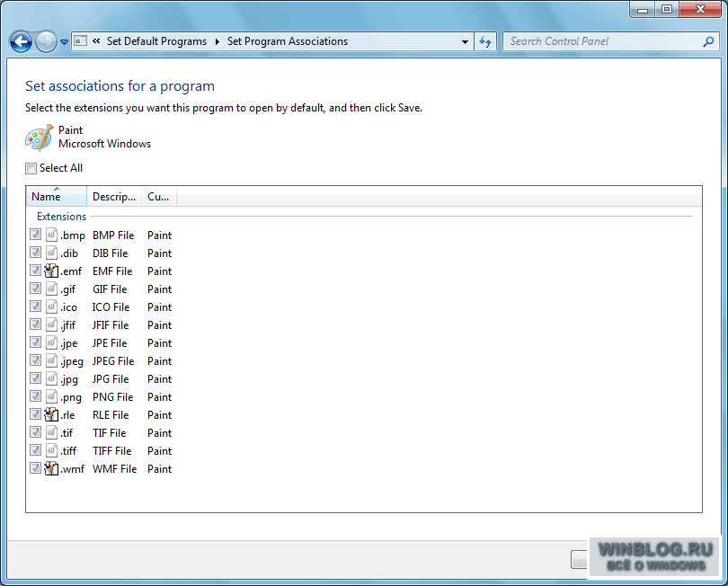Image resolution: width=728 pixels, height=586 pixels.
Task: Toggle the .jfif checkbox
Action: pos(35,324)
